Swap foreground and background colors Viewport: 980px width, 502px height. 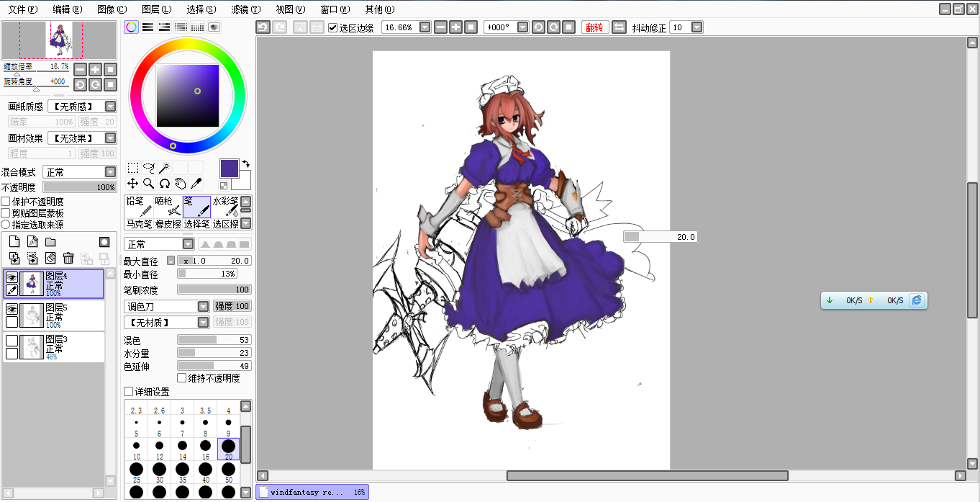[x=245, y=163]
